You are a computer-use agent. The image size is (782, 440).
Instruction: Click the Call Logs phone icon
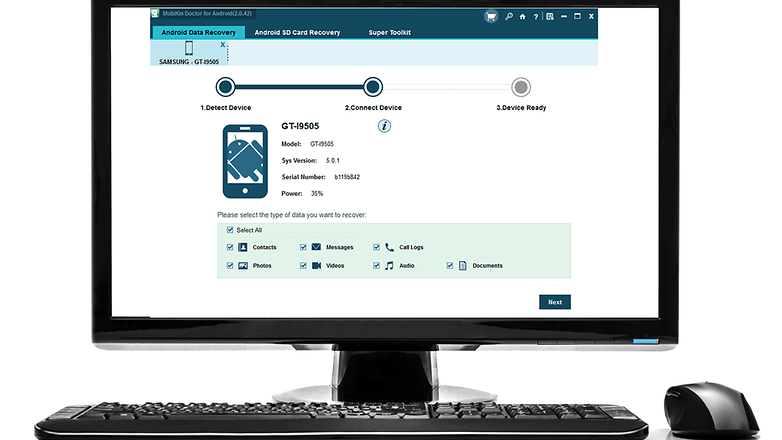click(x=390, y=247)
